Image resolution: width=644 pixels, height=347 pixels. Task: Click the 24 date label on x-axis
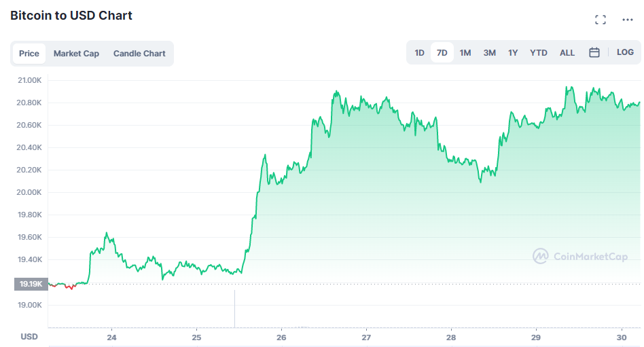tap(111, 337)
